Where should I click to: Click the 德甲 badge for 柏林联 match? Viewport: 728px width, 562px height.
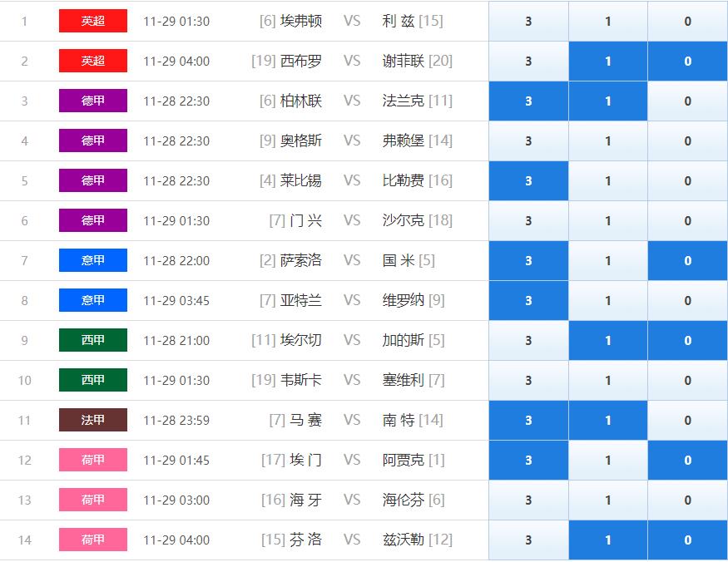coord(93,101)
